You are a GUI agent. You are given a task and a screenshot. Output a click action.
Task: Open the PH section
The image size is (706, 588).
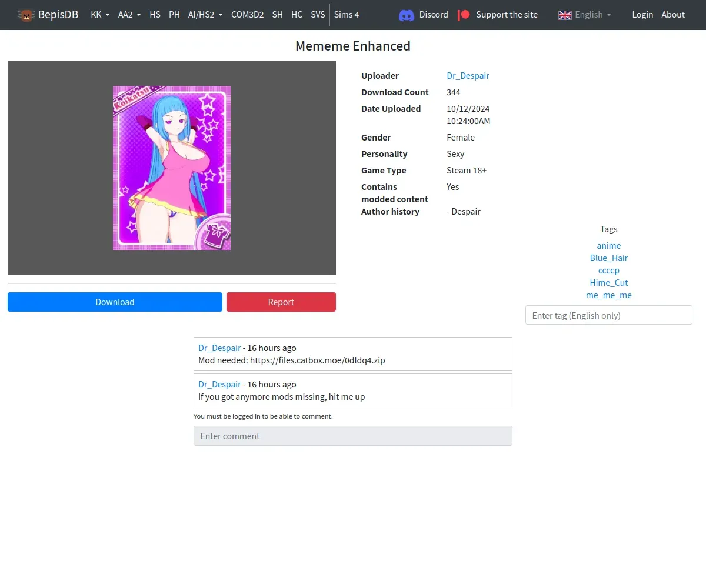[x=174, y=15]
